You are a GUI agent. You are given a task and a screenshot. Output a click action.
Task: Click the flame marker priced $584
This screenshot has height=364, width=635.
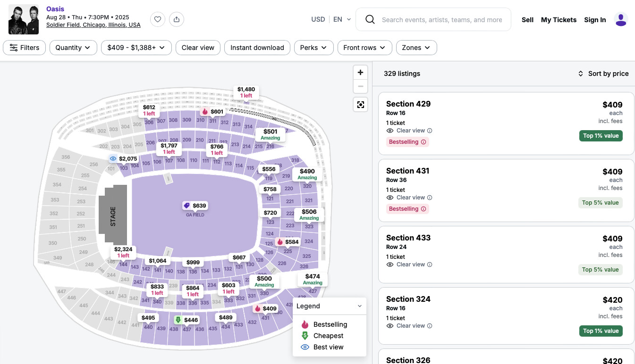click(x=288, y=242)
